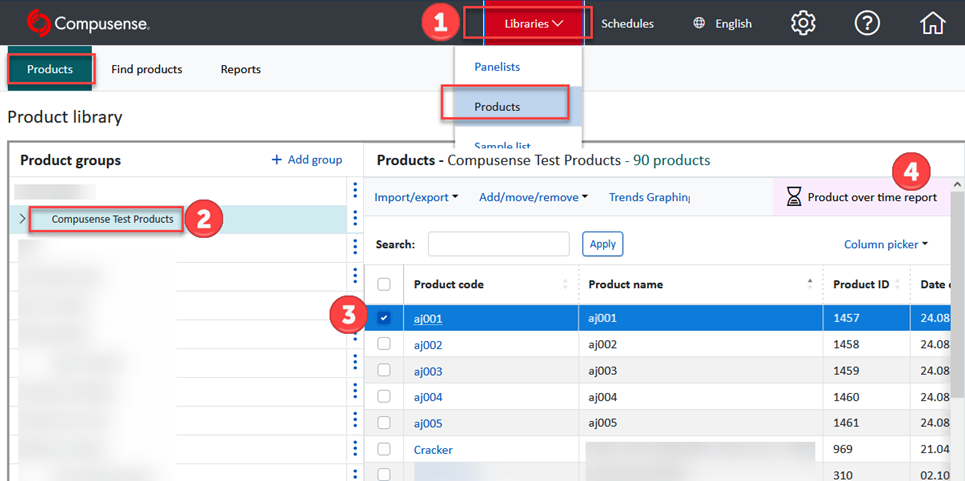Click into the Search input field
965x481 pixels.
point(499,244)
